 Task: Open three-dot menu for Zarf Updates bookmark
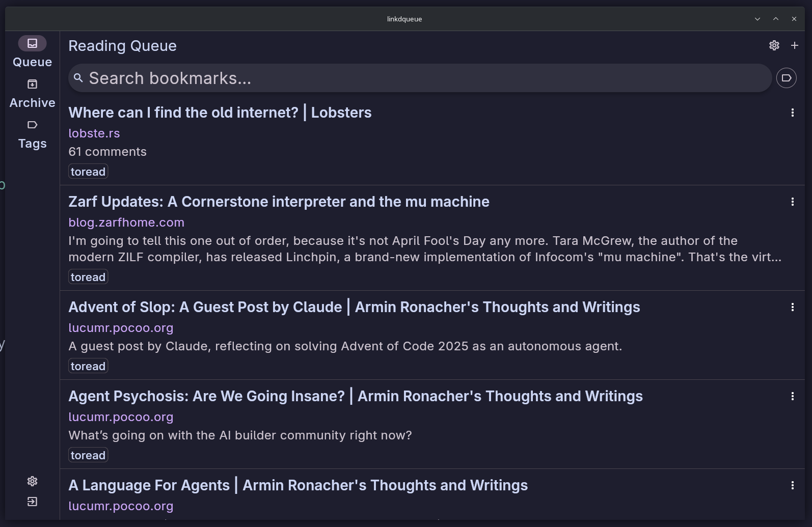coord(793,202)
